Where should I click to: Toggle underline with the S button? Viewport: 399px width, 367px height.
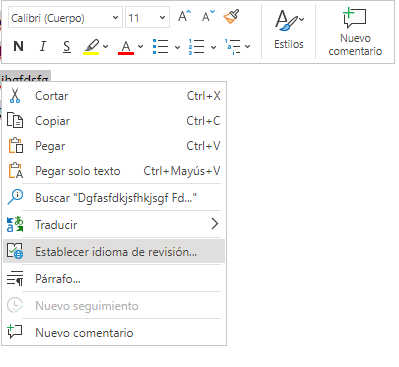point(67,46)
